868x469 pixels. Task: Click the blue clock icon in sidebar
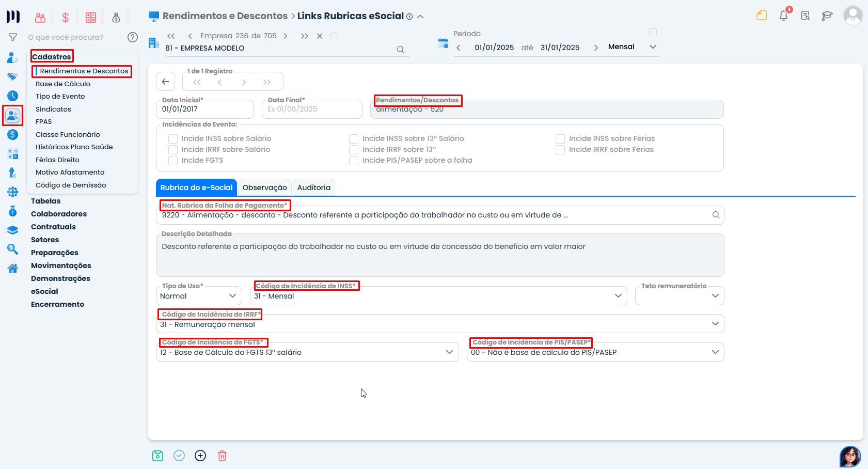tap(13, 96)
